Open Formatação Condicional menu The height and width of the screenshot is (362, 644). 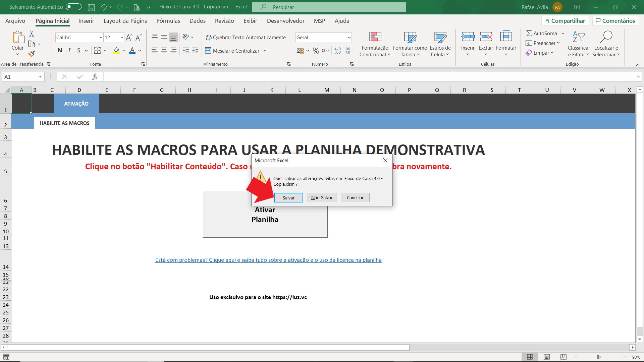[375, 44]
